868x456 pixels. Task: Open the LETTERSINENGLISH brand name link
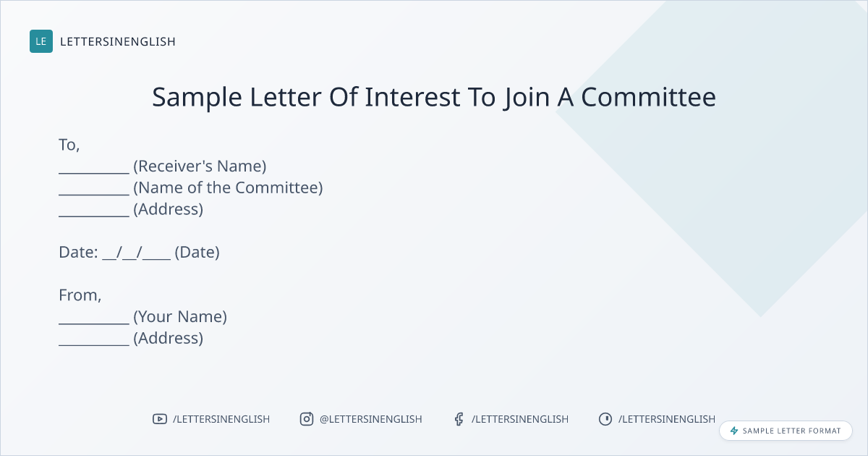tap(118, 41)
